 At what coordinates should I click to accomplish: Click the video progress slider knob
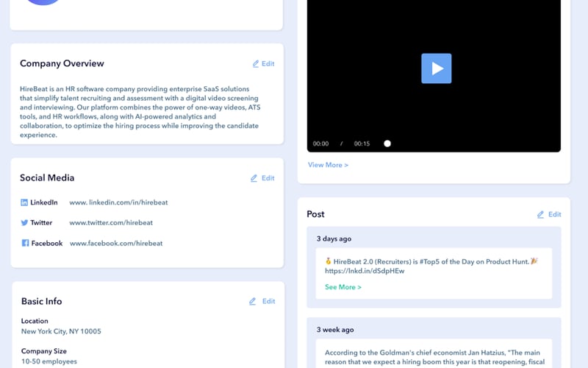tap(387, 144)
